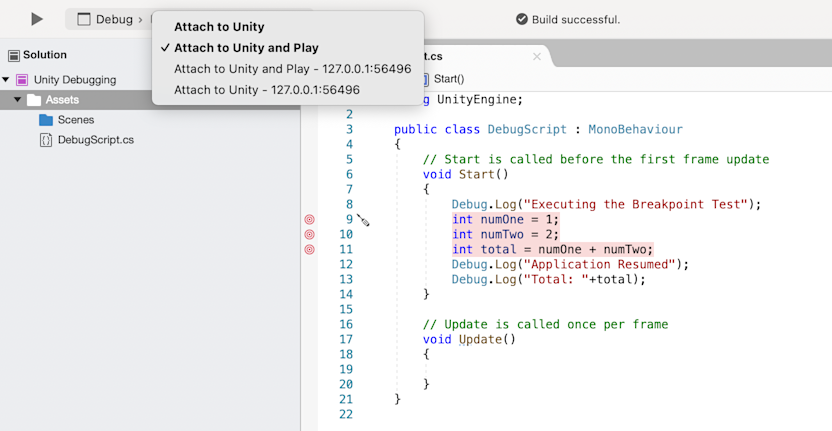Screen dimensions: 832x431
Task: Toggle the breakpoint on line 9
Action: [x=309, y=219]
